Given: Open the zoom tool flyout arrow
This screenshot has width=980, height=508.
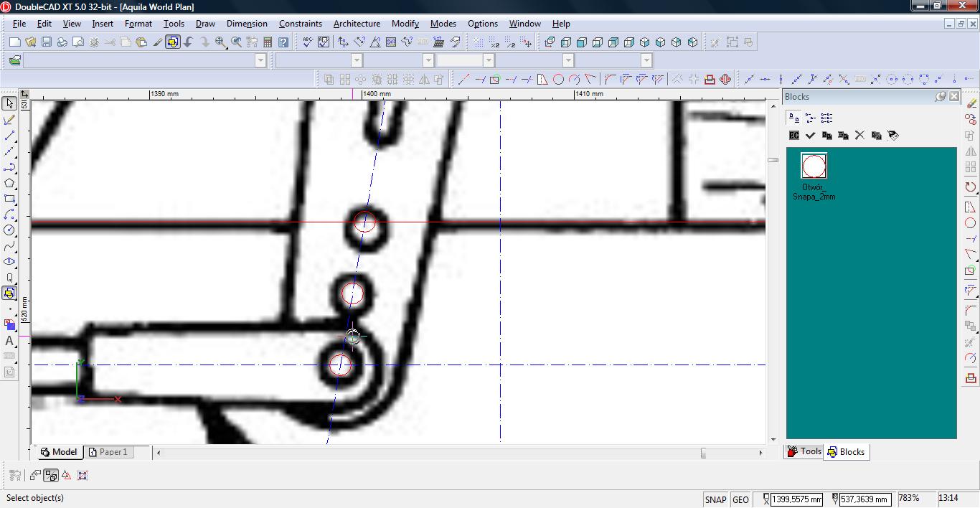Looking at the screenshot, I should pos(227,46).
